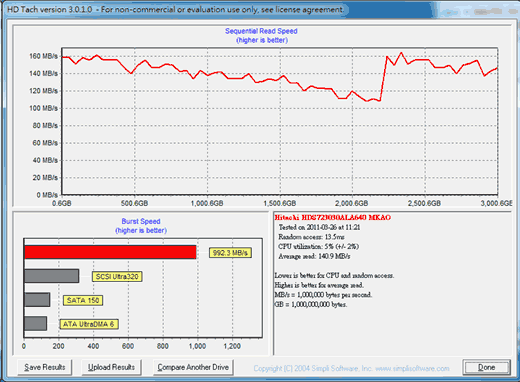This screenshot has height=382, width=520.
Task: Open the www.simplisoftware.com link
Action: pos(412,368)
